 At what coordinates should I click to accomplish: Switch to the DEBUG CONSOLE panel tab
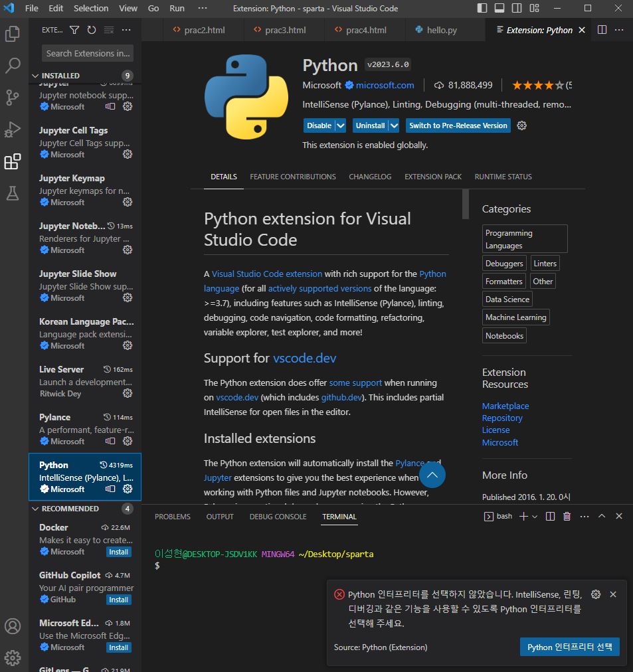[x=278, y=517]
